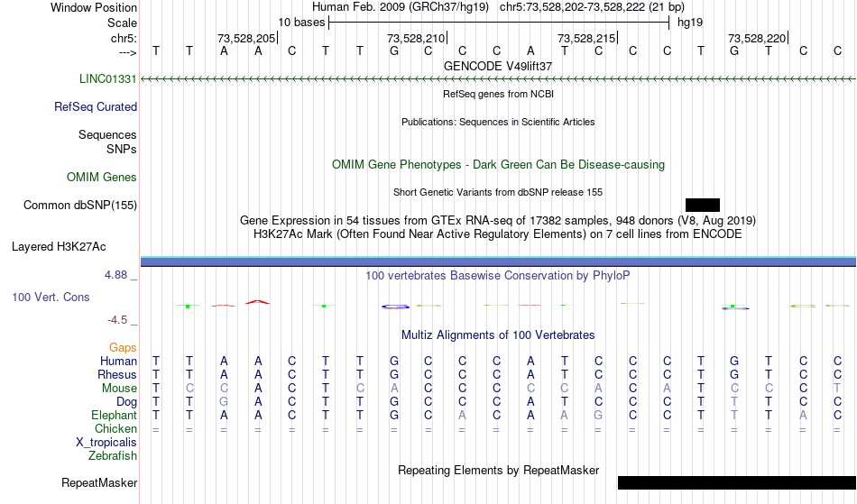The width and height of the screenshot is (857, 504).
Task: Click the chr5: ruler label
Action: (124, 38)
